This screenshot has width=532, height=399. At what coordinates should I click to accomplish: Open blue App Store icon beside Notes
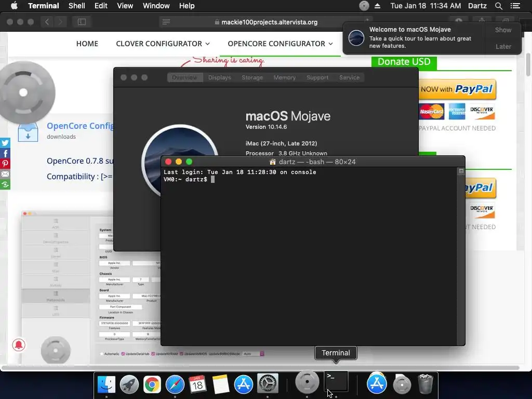(244, 384)
